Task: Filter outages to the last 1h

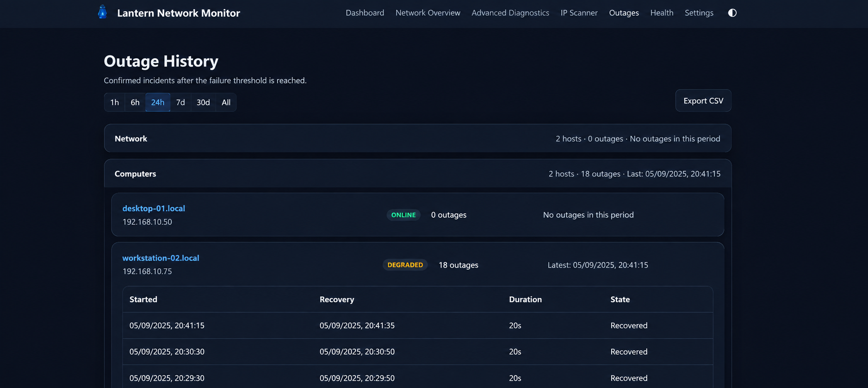Action: coord(114,102)
